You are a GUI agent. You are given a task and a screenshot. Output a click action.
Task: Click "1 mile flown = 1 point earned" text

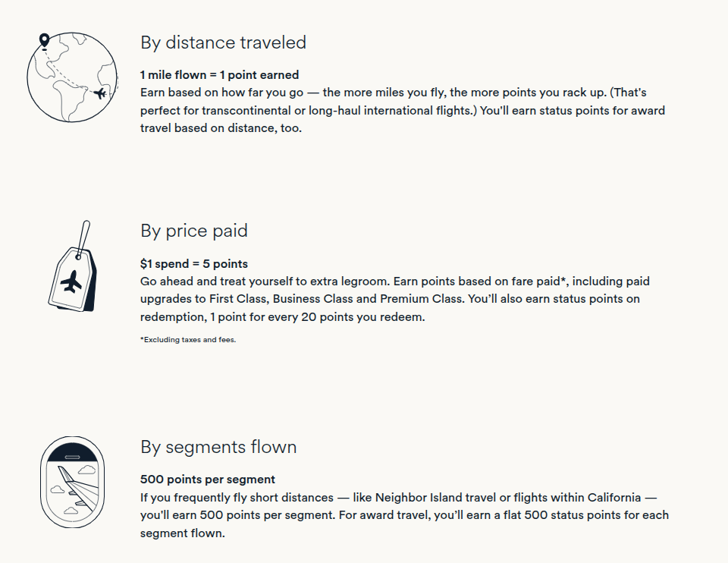click(x=219, y=75)
